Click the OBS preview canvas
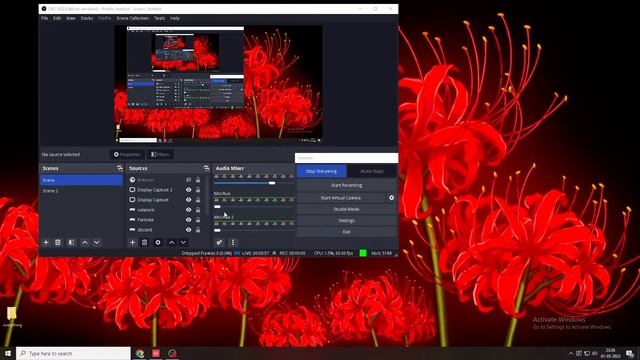Image resolution: width=640 pixels, height=360 pixels. tap(218, 84)
